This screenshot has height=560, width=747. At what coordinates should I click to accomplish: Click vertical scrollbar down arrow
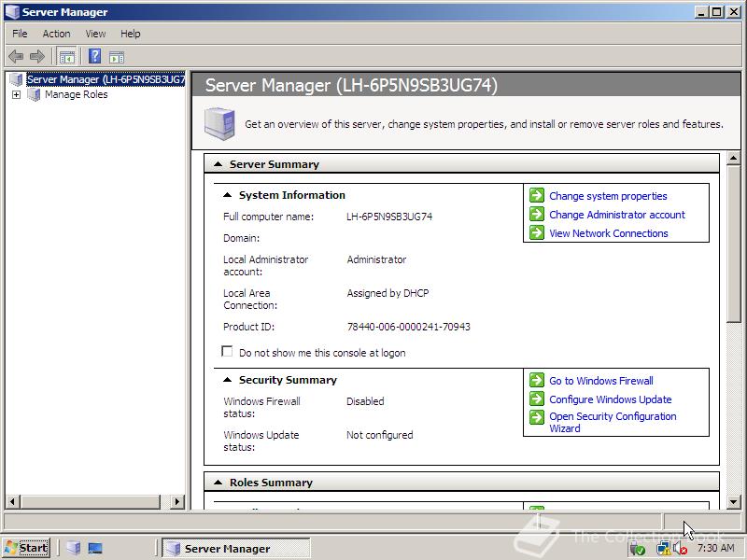(x=734, y=501)
